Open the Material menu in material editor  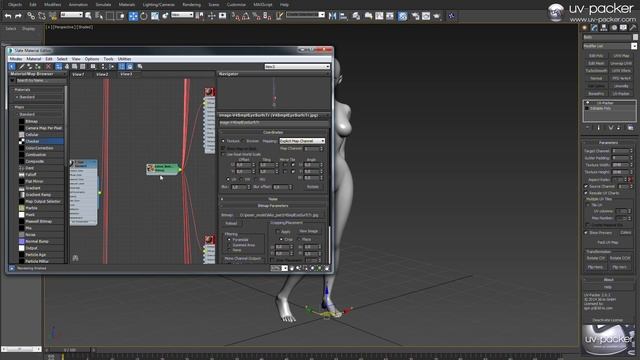coord(33,59)
